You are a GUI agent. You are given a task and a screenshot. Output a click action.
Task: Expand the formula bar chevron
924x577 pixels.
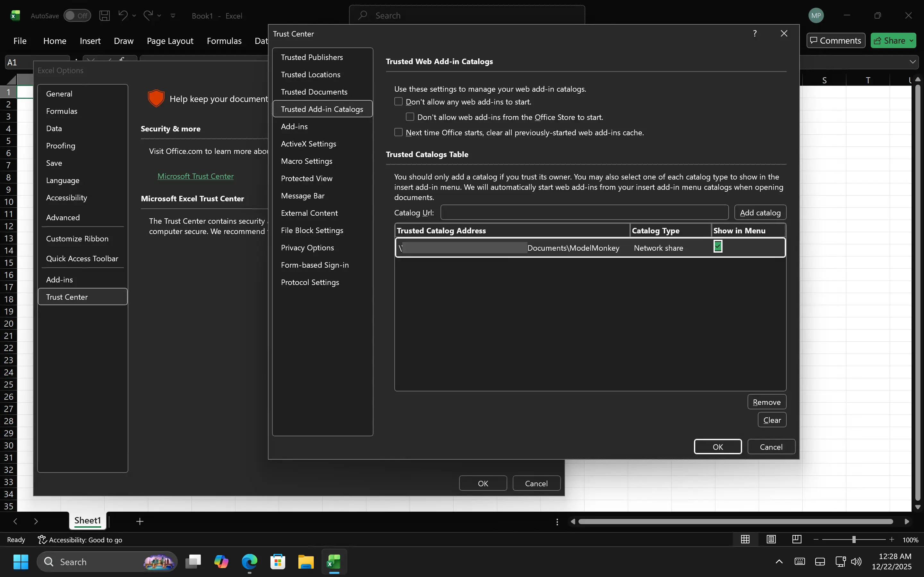(x=912, y=62)
